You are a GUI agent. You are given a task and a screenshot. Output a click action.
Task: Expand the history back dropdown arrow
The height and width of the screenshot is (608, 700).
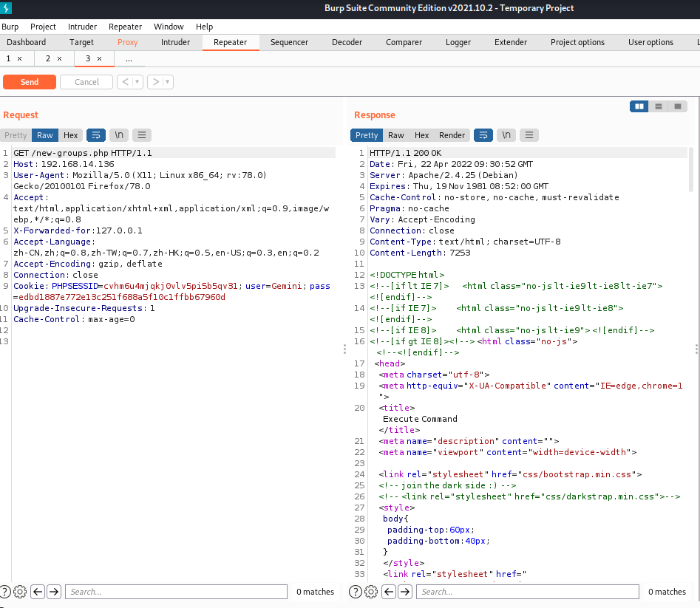138,82
